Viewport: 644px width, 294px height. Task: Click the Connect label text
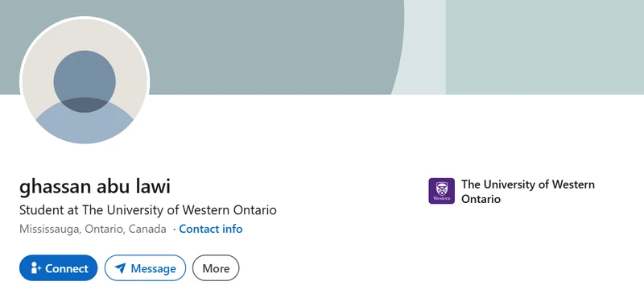pos(67,268)
